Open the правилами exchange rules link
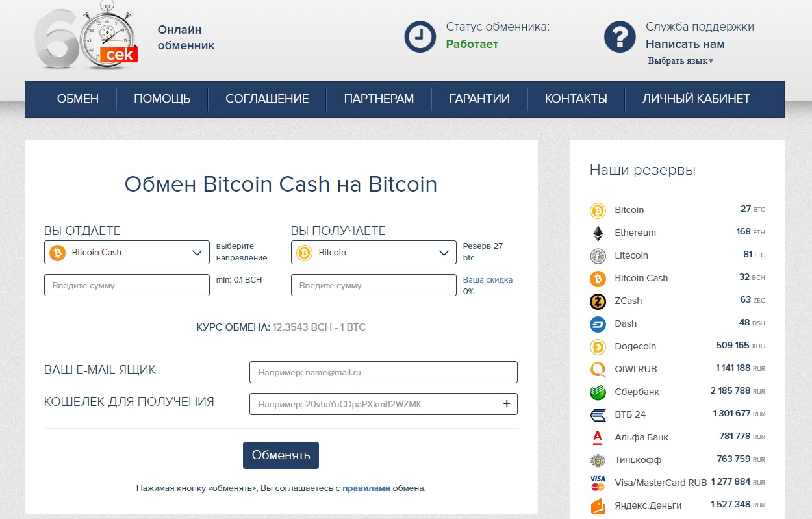The height and width of the screenshot is (519, 812). click(366, 488)
